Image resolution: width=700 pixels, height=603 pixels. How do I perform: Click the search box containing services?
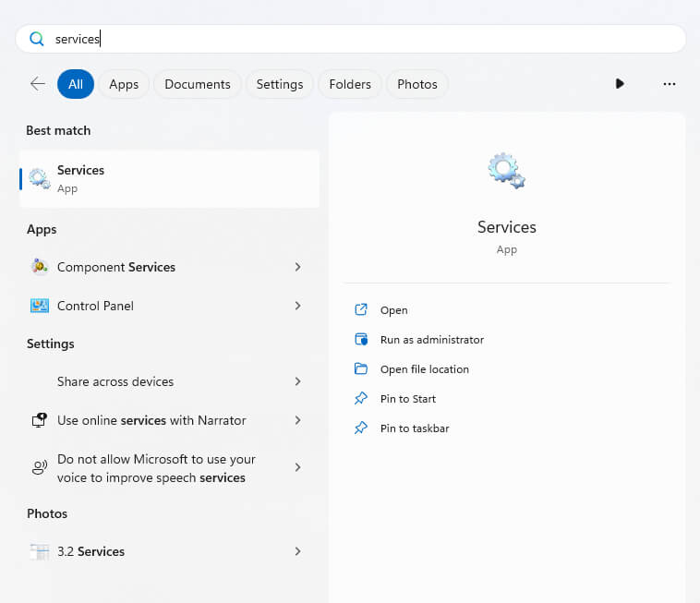point(369,39)
